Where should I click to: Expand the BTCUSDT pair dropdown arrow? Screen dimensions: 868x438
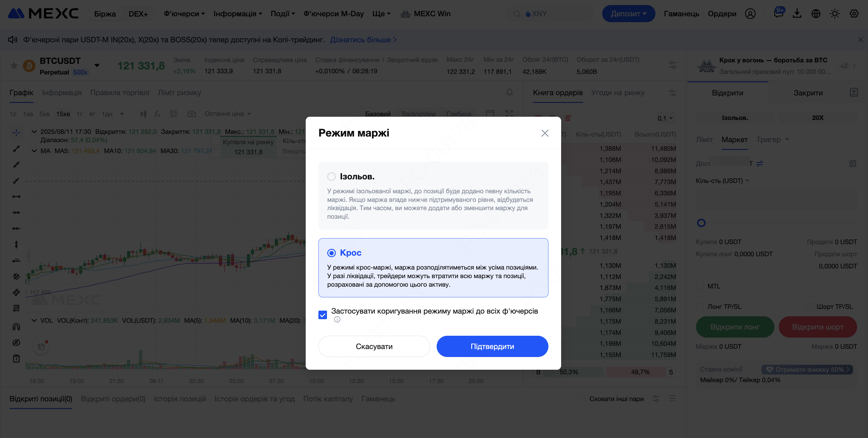pos(97,65)
